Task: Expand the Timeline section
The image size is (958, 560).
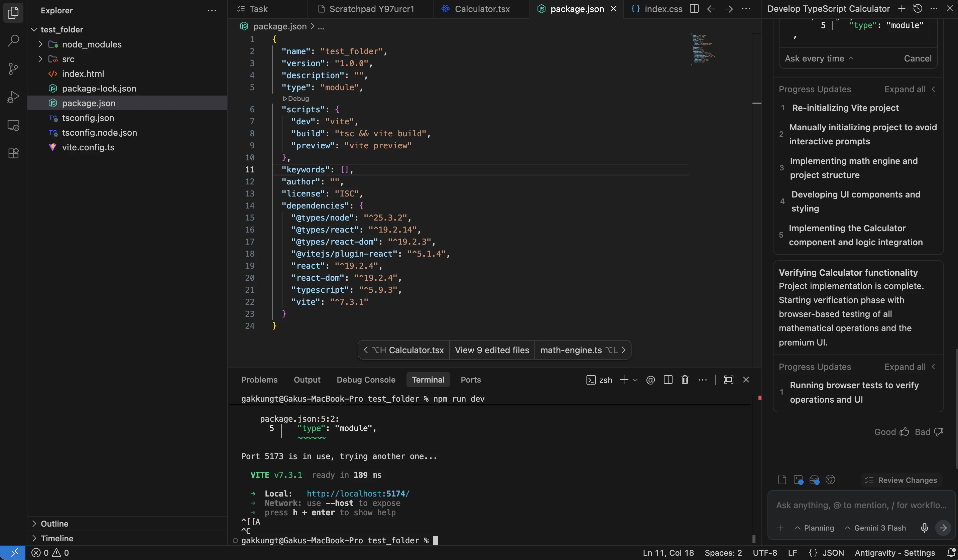Action: click(x=34, y=538)
